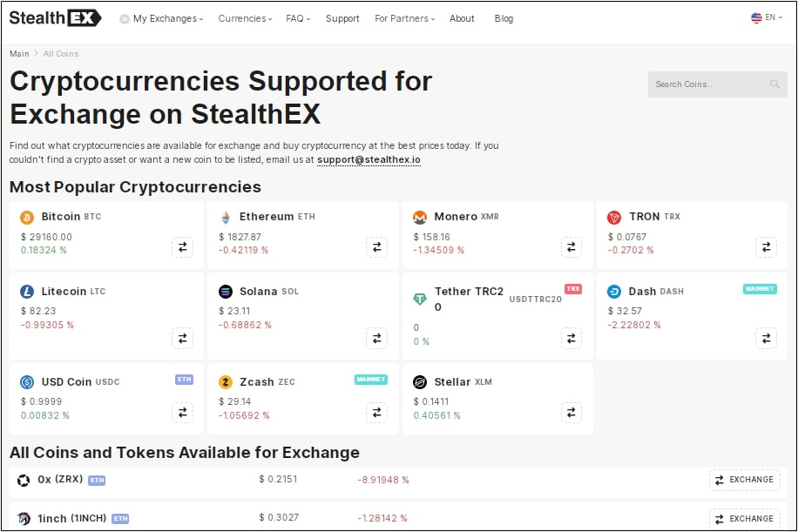Screen dimensions: 798x532
Task: Click the Bitcoin price $ 29160.00
Action: click(46, 237)
